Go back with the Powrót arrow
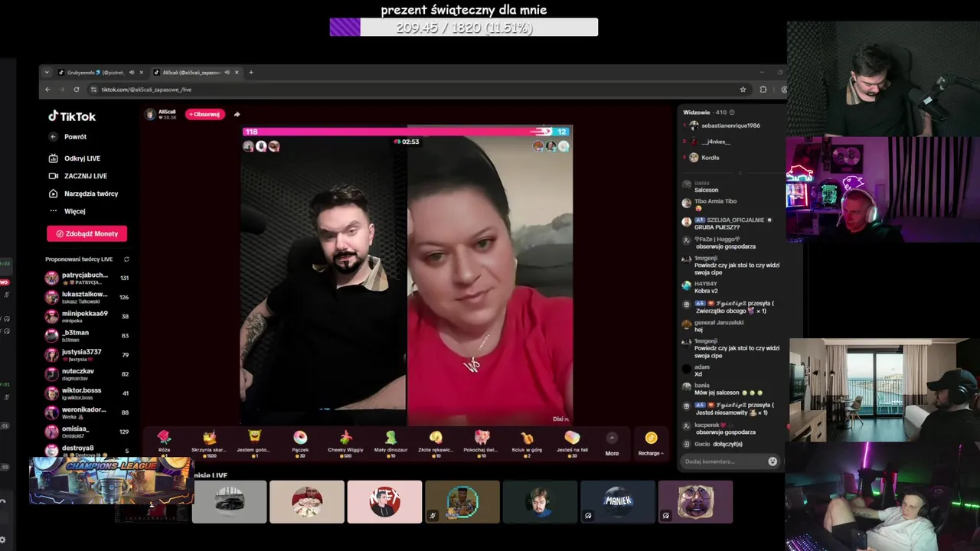The image size is (980, 551). (x=53, y=137)
